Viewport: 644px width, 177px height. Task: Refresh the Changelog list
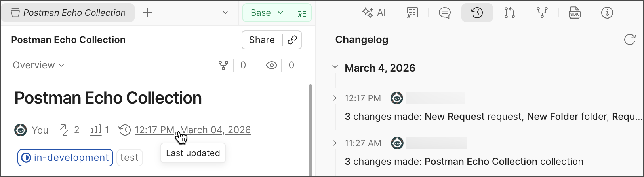(629, 40)
